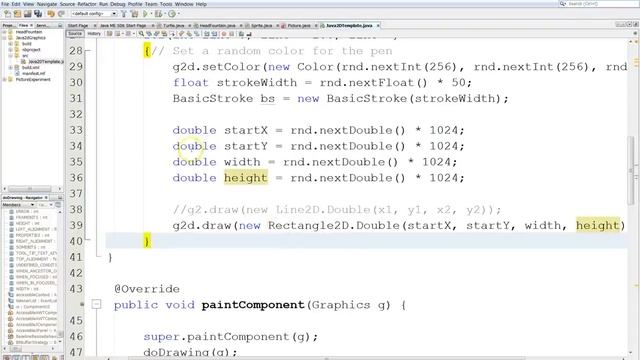Screen dimensions: 640x360
Task: Select the src folder in Files tree
Action: pyautogui.click(x=25, y=56)
